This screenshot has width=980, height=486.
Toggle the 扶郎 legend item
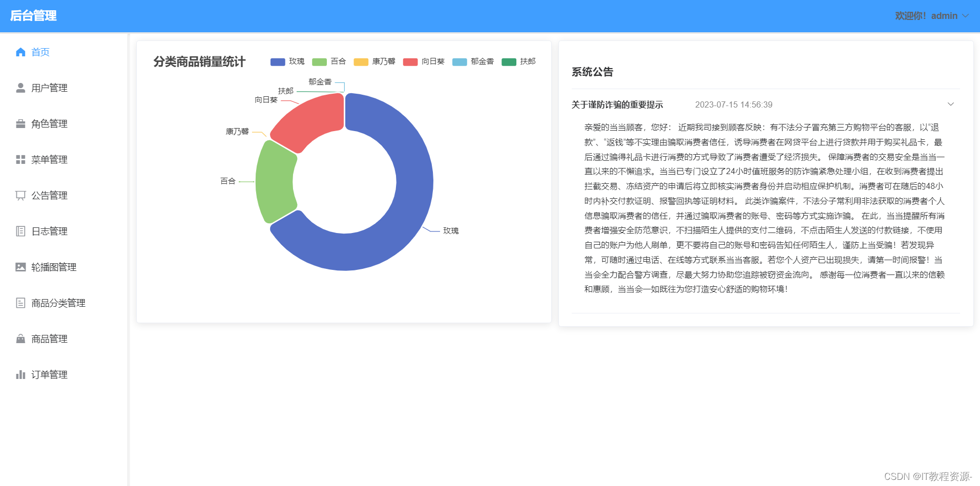pyautogui.click(x=518, y=62)
